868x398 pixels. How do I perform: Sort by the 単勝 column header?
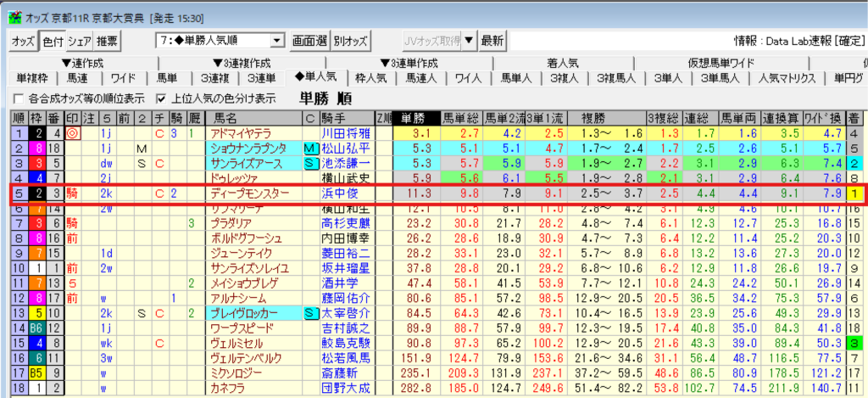(x=415, y=119)
